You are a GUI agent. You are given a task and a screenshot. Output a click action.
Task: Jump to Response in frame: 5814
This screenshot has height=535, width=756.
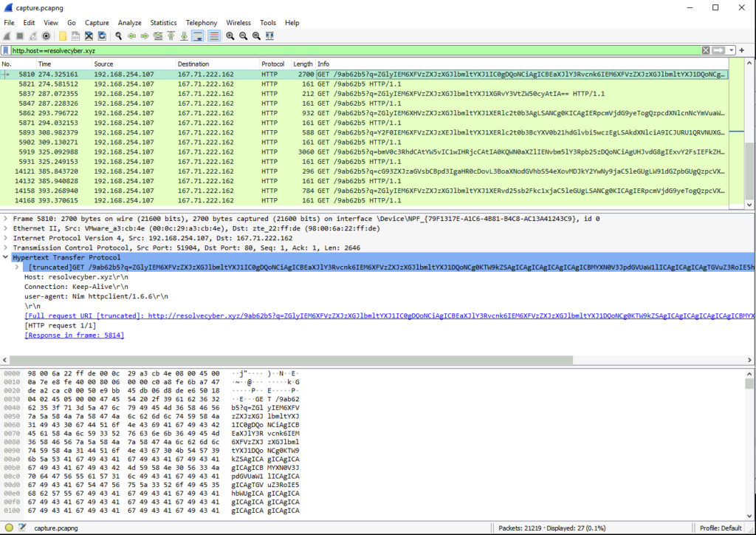(x=75, y=335)
